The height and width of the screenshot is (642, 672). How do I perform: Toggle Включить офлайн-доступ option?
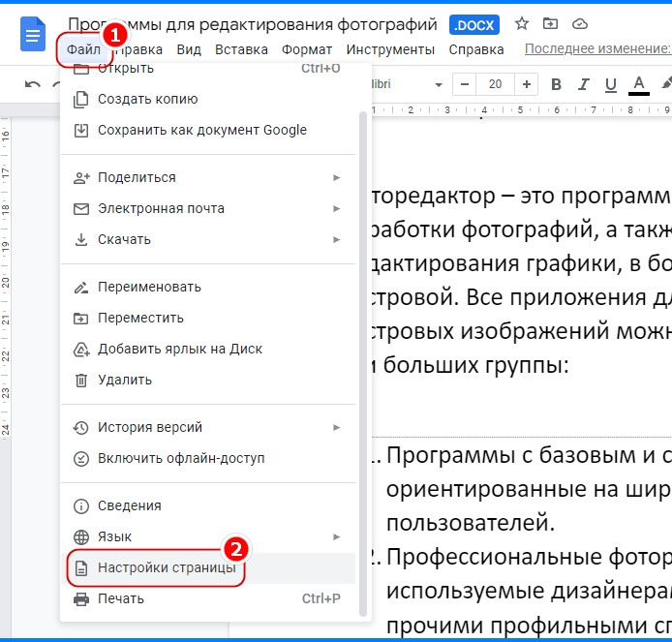coord(180,458)
